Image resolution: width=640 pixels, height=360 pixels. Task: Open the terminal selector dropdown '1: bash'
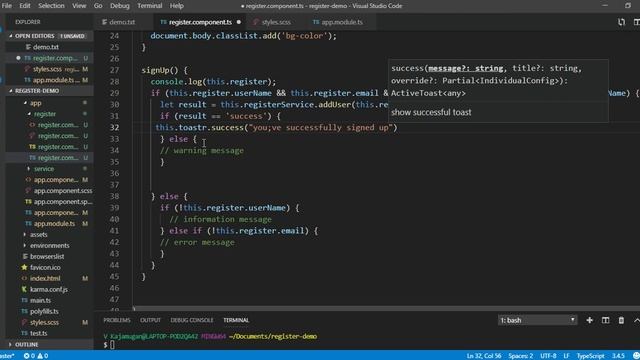click(x=537, y=320)
